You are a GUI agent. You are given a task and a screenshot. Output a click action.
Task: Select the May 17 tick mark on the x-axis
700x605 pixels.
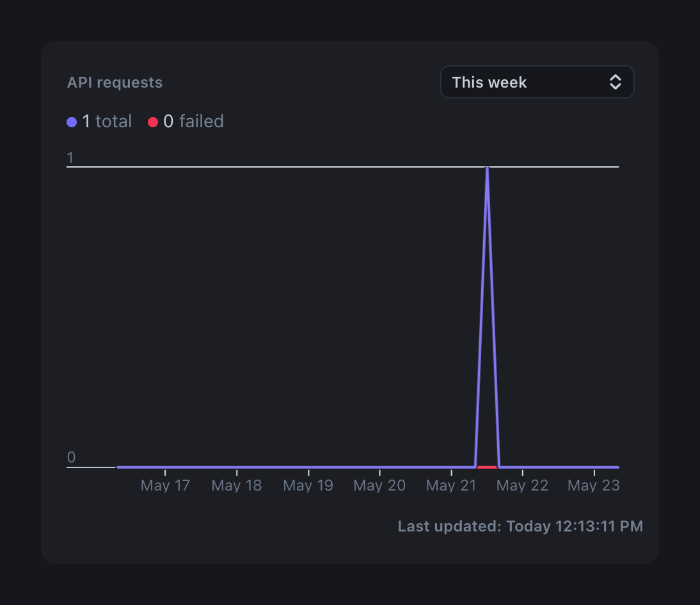coord(164,471)
